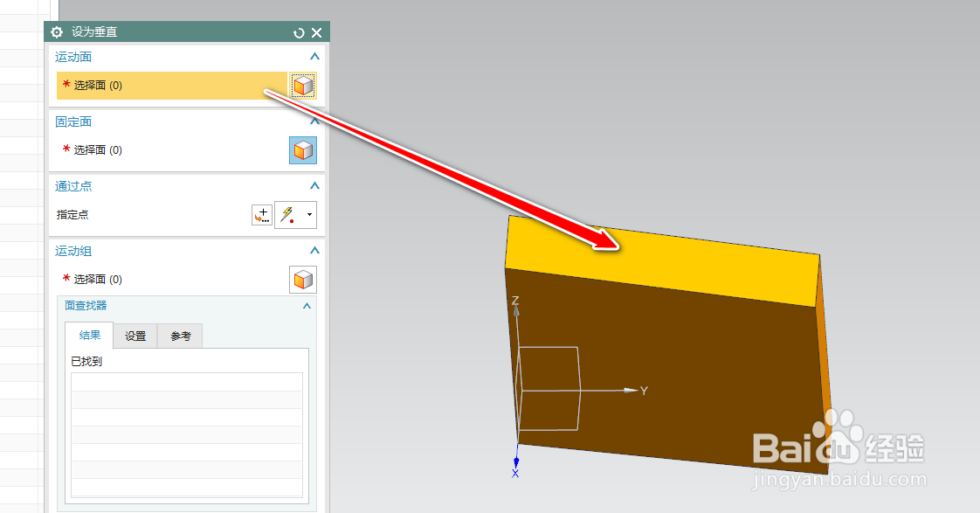Collapse the 运动面 section
The height and width of the screenshot is (513, 980).
tap(314, 56)
